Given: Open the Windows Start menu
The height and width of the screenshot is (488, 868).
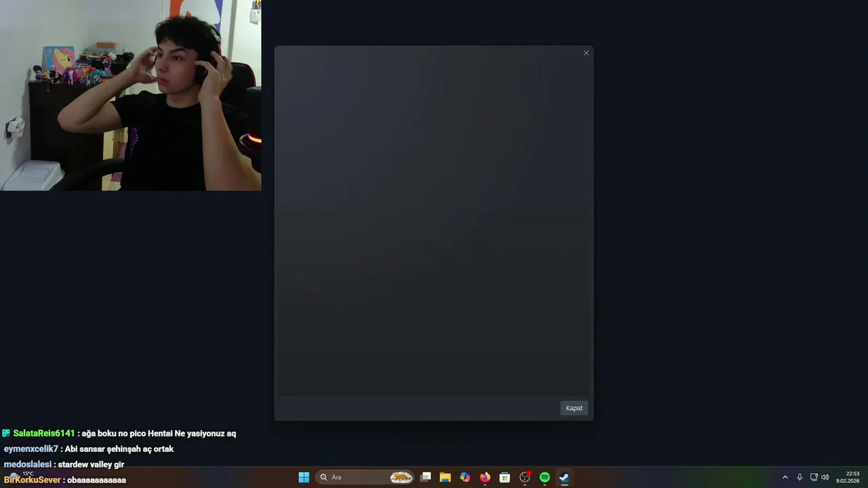Looking at the screenshot, I should [304, 477].
